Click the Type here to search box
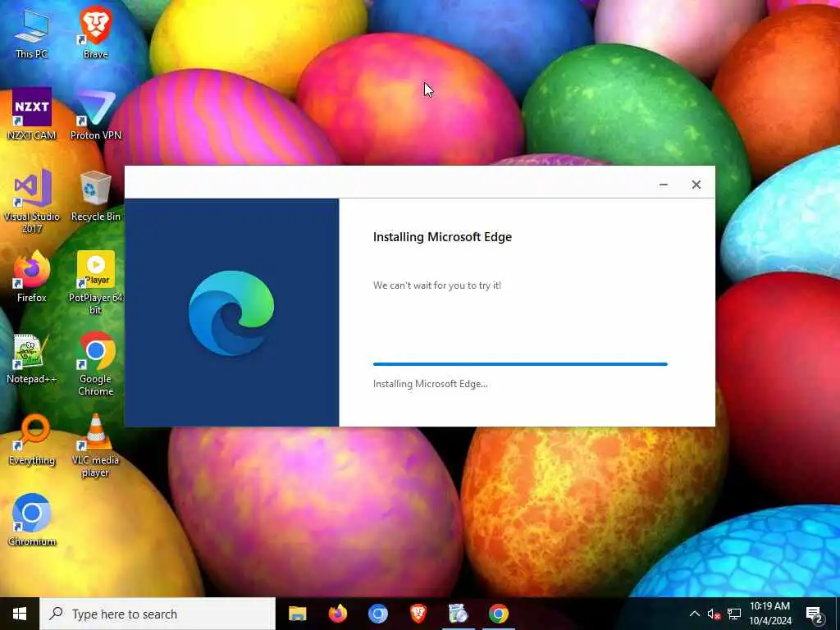Viewport: 840px width, 630px height. tap(157, 614)
